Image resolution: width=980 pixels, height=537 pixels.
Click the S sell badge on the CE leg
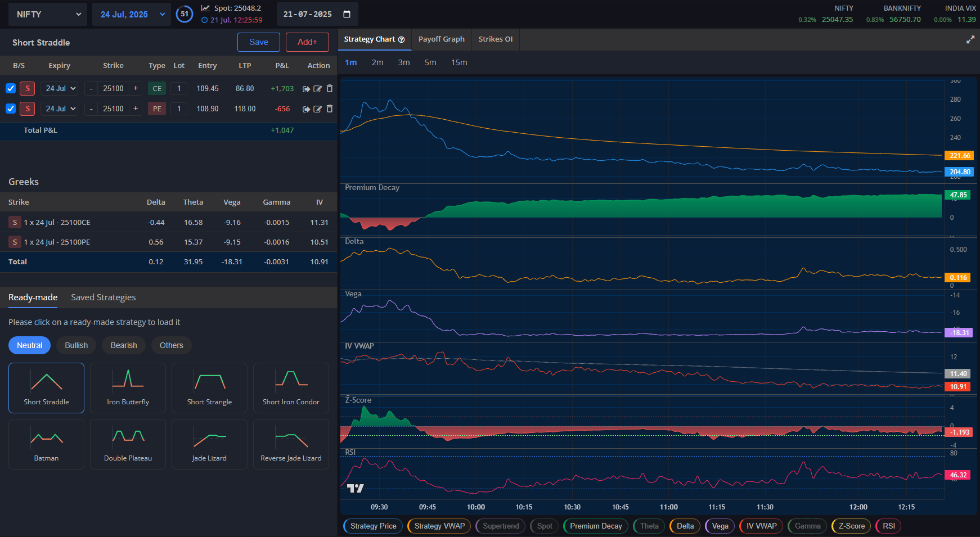coord(28,88)
